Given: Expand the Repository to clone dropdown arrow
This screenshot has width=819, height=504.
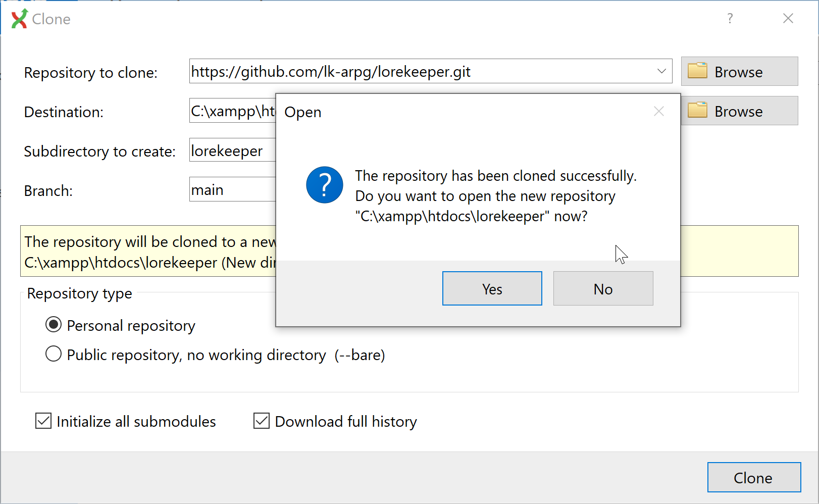Looking at the screenshot, I should pos(661,71).
